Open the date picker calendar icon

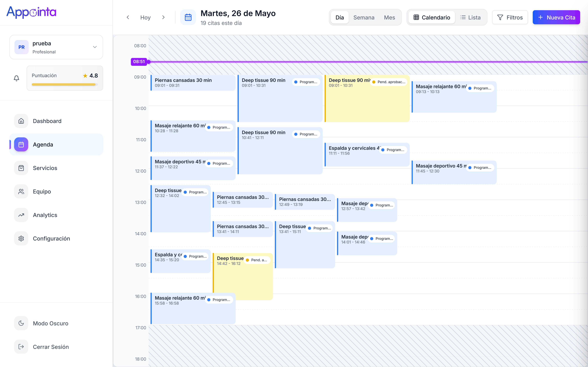point(188,17)
